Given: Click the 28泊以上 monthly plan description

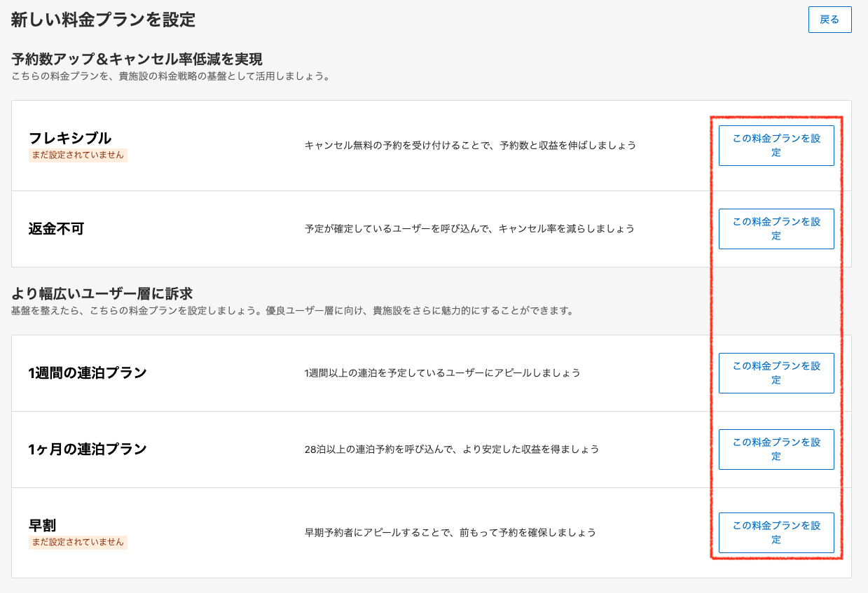Looking at the screenshot, I should [x=452, y=449].
